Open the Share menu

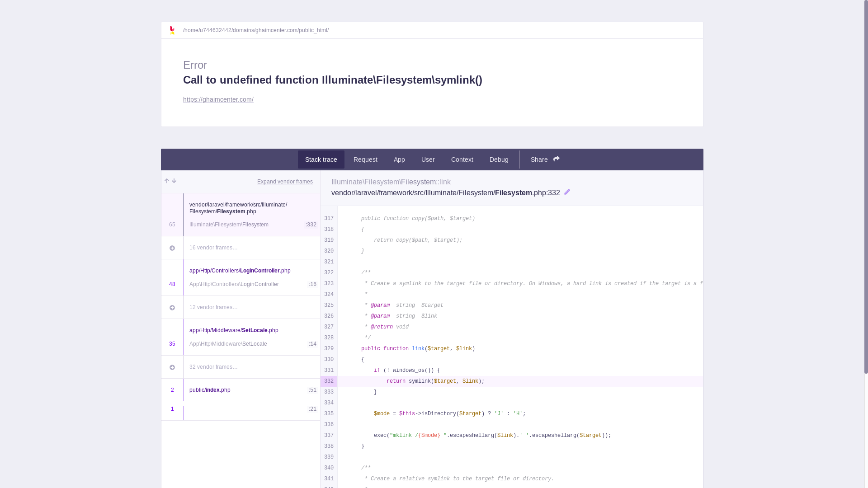[x=545, y=160]
